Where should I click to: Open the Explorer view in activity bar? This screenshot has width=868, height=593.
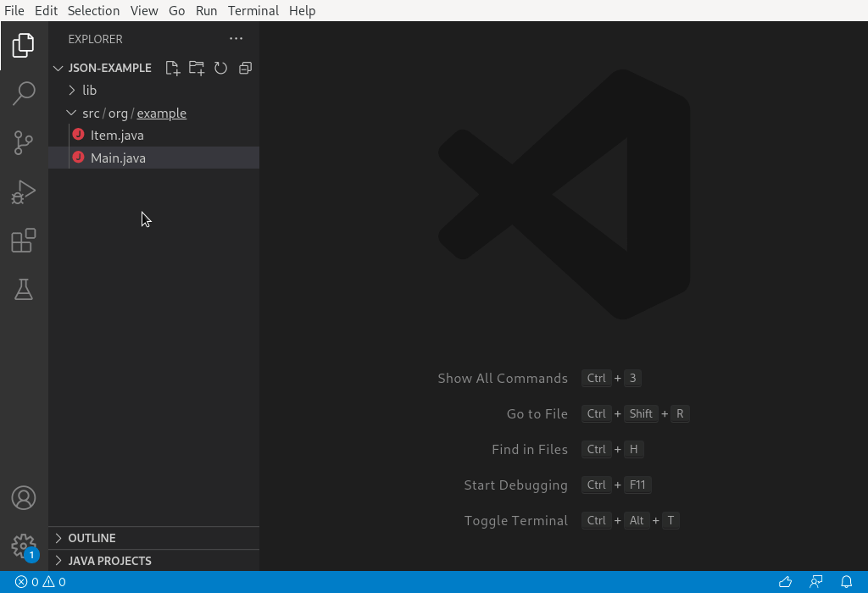click(23, 46)
